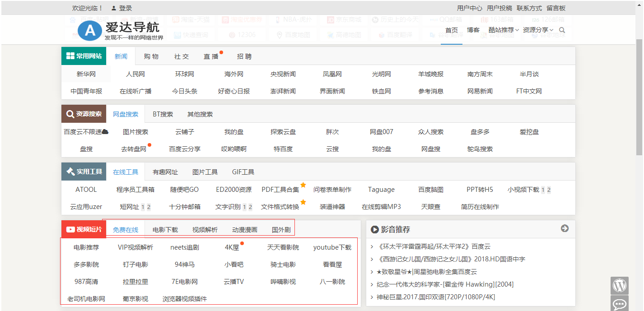
Task: Click the 视频短片 play icon
Action: click(70, 229)
